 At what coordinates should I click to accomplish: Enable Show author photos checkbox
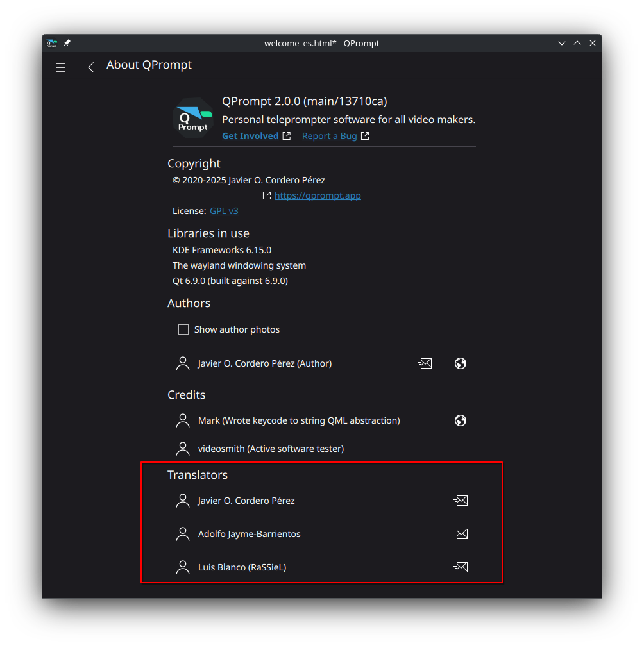(x=183, y=329)
